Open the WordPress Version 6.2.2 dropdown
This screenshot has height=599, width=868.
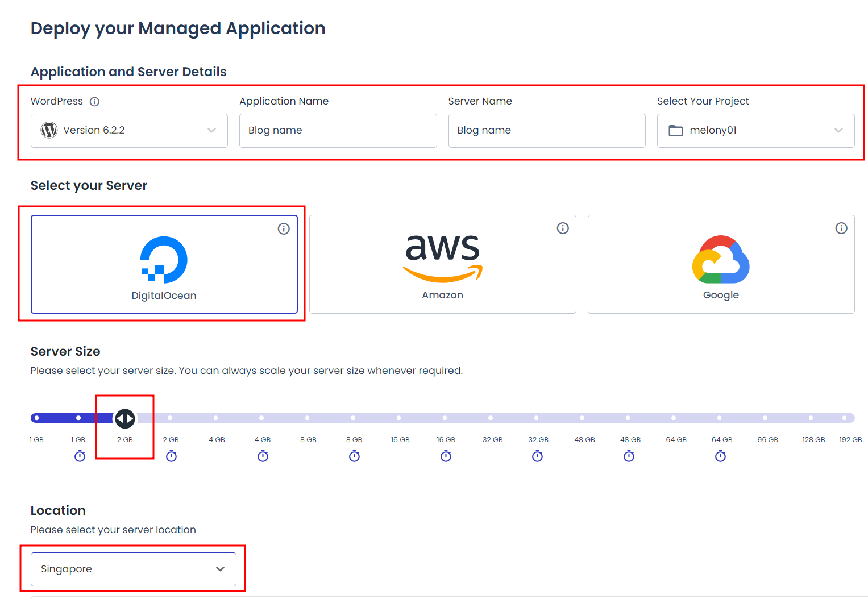point(129,131)
